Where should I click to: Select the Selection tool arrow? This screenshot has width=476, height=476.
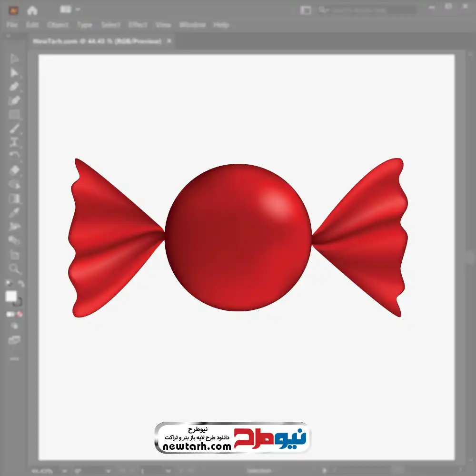[14, 59]
